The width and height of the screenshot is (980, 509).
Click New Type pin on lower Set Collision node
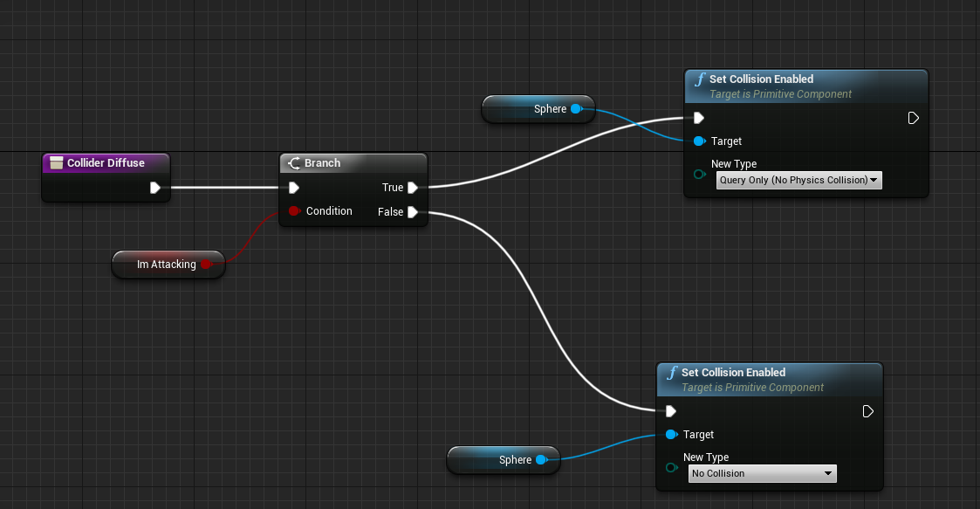(x=670, y=467)
